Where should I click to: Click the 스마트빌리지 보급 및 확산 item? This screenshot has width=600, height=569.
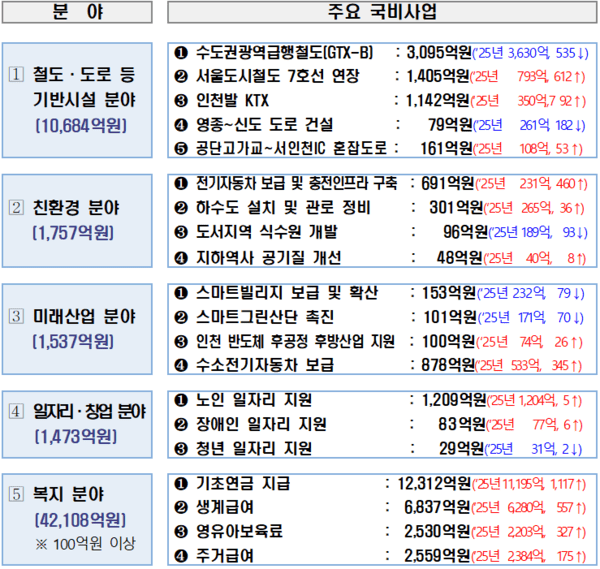click(x=276, y=294)
